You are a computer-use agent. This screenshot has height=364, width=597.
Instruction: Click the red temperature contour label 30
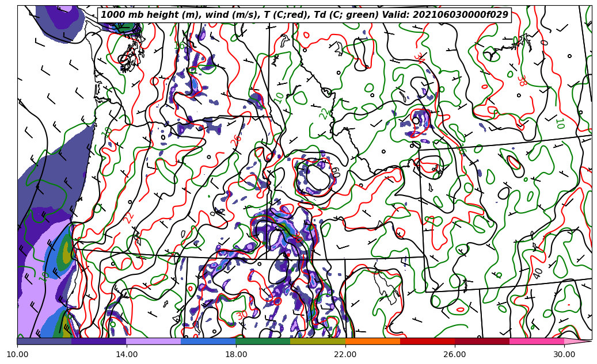[x=241, y=316]
